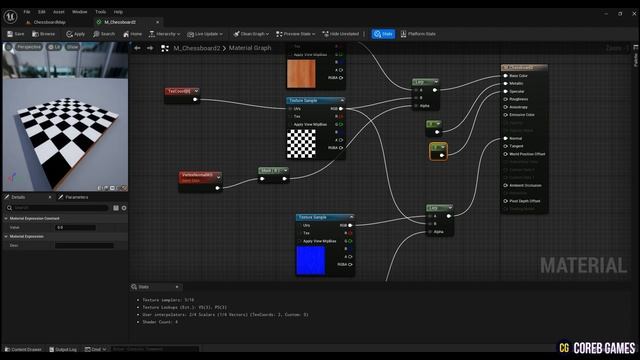Select the wood texture thumbnail
This screenshot has width=640, height=360.
[301, 74]
